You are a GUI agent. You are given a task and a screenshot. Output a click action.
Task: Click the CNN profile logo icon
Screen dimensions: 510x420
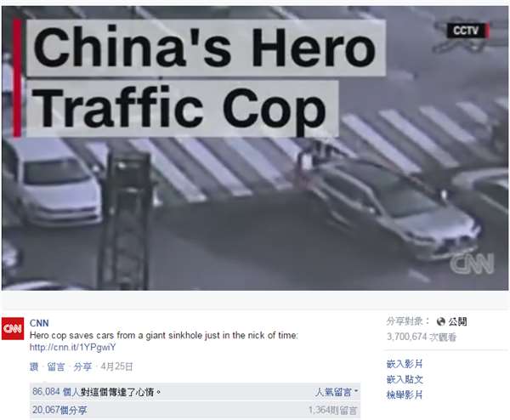point(13,328)
